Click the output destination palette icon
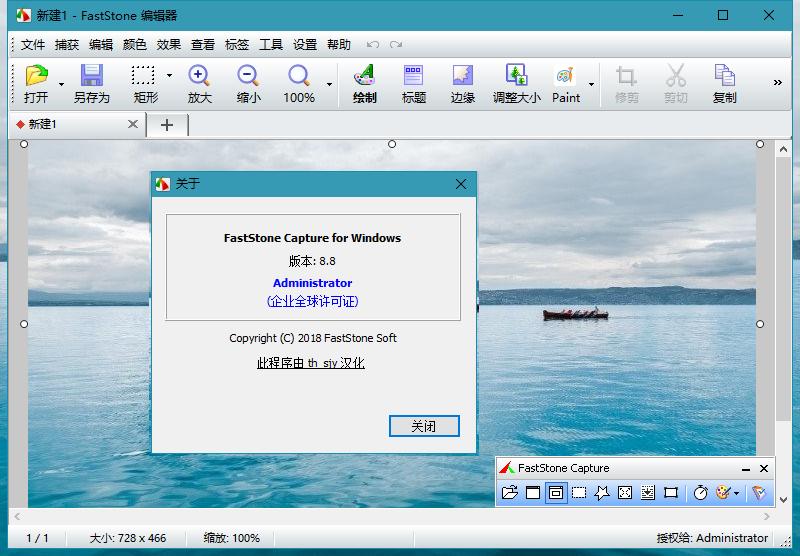 tap(723, 492)
